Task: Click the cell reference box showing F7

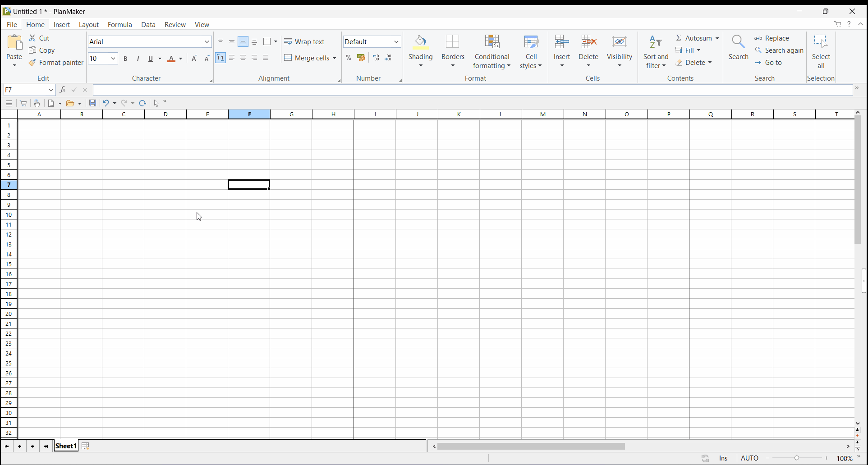Action: 25,90
